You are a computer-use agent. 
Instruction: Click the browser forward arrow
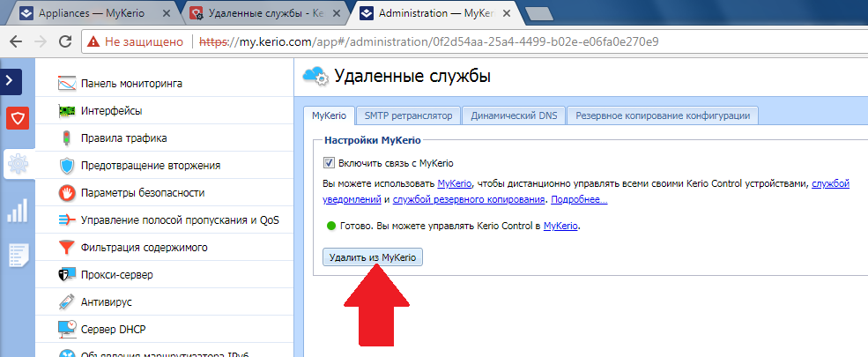(41, 41)
